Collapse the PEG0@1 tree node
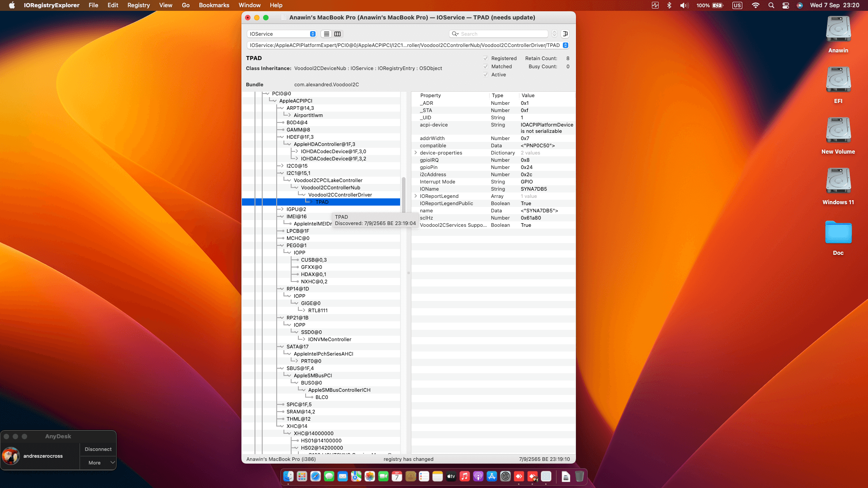The width and height of the screenshot is (868, 488). [x=281, y=245]
